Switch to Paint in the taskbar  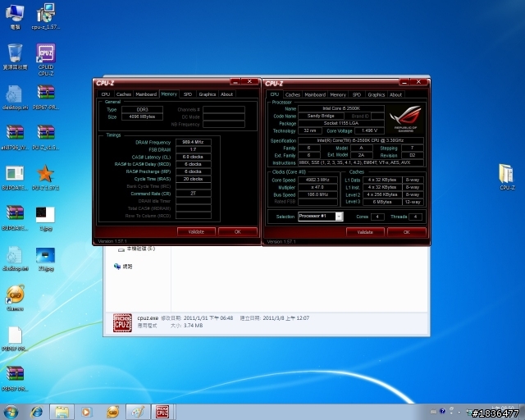coord(137,412)
